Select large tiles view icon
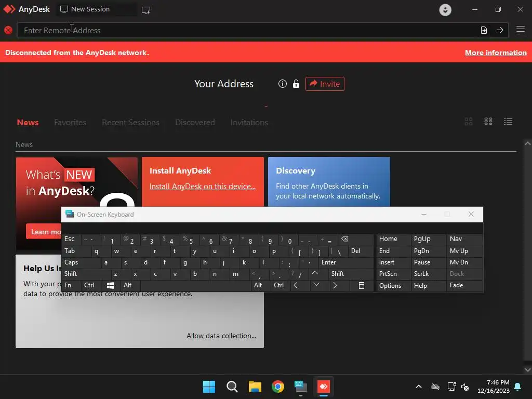Image resolution: width=532 pixels, height=399 pixels. tap(469, 122)
